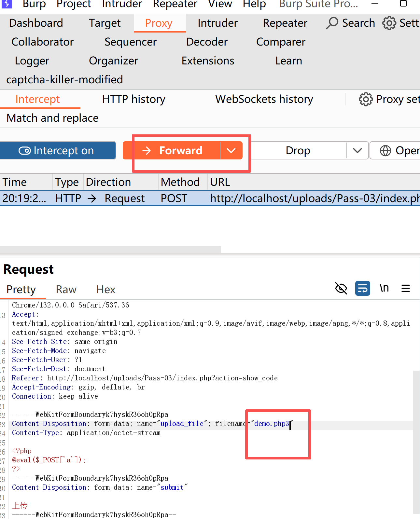Viewport: 420px width, 519px height.
Task: Toggle hide non-printable characters eye icon
Action: (x=341, y=288)
